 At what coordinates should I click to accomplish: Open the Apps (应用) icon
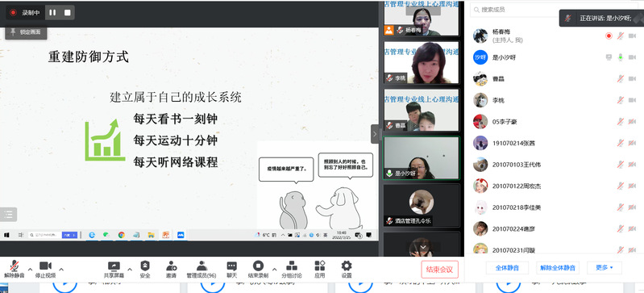pos(319,266)
